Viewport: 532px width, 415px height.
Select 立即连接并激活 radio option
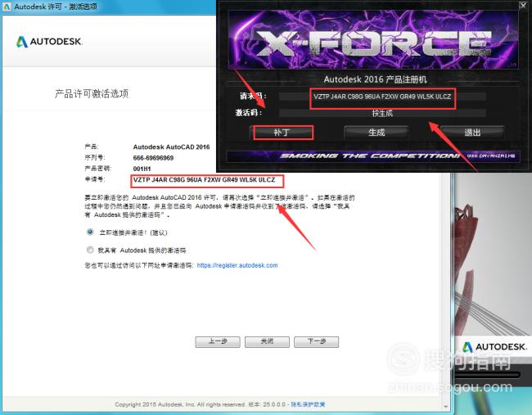coord(90,232)
